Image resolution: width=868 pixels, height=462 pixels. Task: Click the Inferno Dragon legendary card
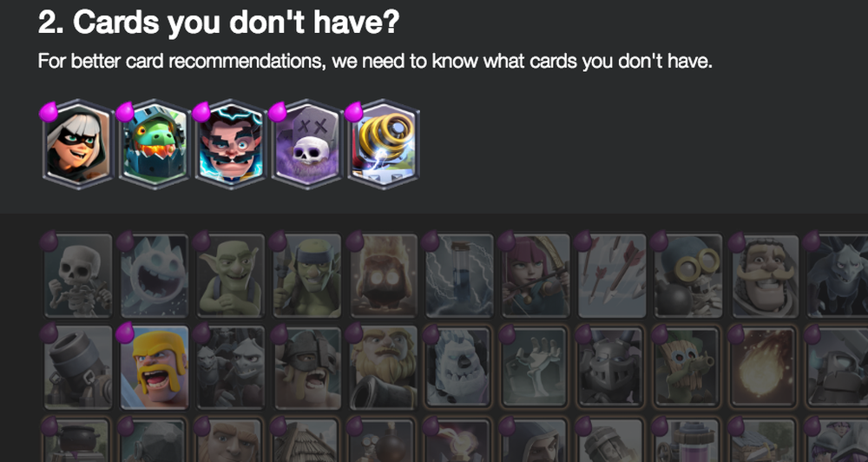click(x=155, y=144)
